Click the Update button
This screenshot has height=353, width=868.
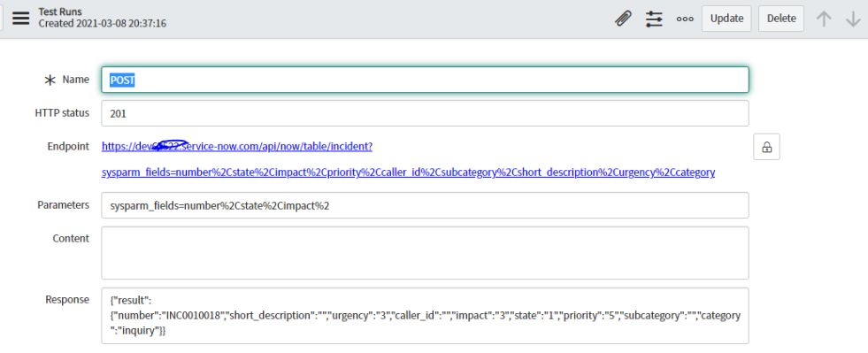(x=726, y=19)
